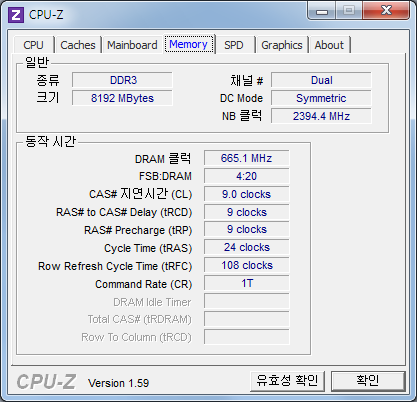Image resolution: width=417 pixels, height=402 pixels.
Task: Click the empty DRAM Idle Timer field
Action: coord(247,301)
